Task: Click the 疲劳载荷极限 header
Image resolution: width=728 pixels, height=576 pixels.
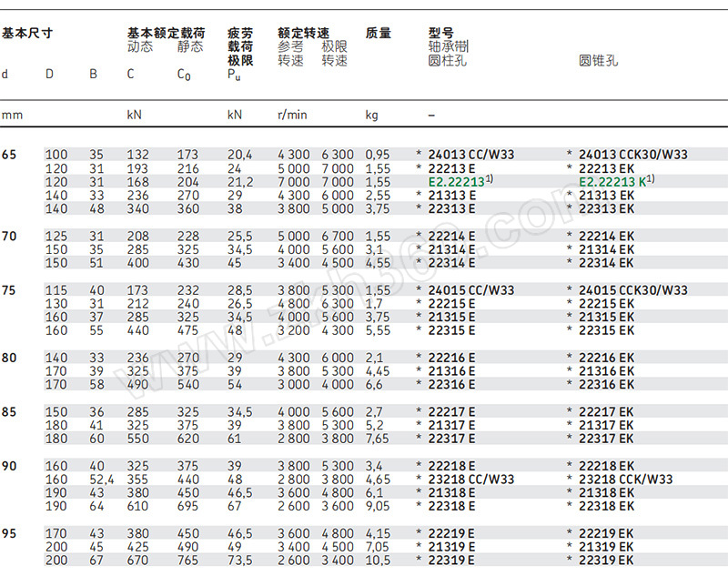Action: point(240,47)
